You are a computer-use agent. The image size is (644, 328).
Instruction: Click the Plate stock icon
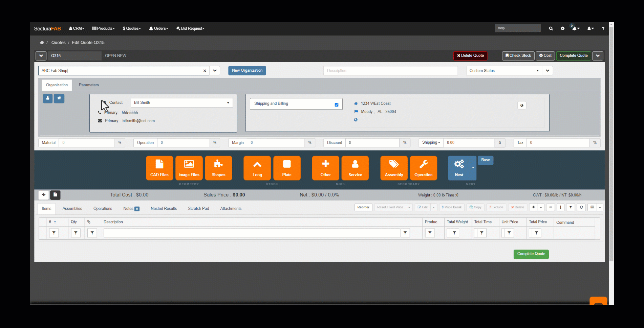[x=287, y=168]
